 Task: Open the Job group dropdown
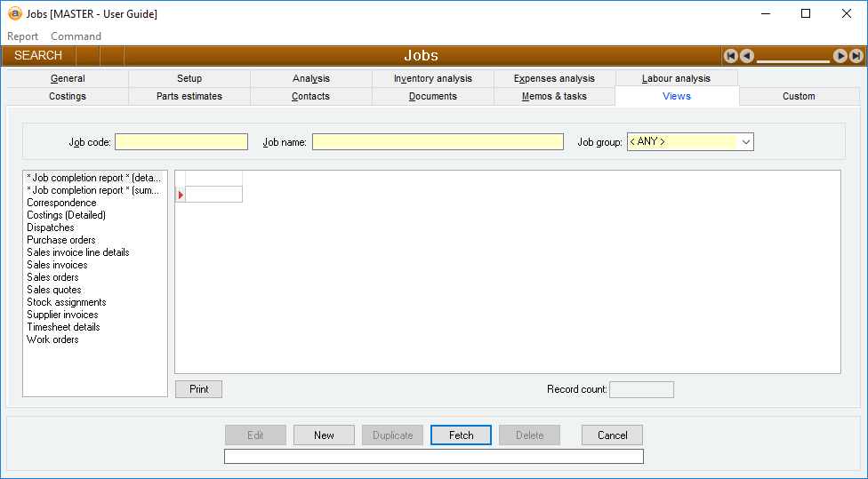coord(745,142)
